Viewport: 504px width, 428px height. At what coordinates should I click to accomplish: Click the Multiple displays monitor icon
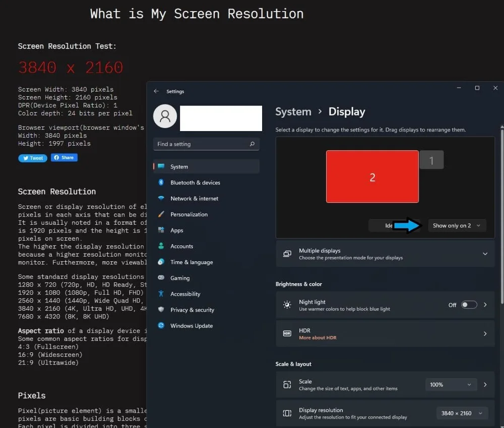pyautogui.click(x=287, y=254)
